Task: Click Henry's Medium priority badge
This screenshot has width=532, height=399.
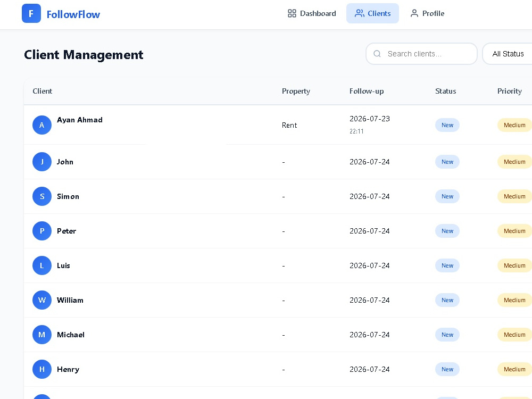Action: pyautogui.click(x=514, y=369)
